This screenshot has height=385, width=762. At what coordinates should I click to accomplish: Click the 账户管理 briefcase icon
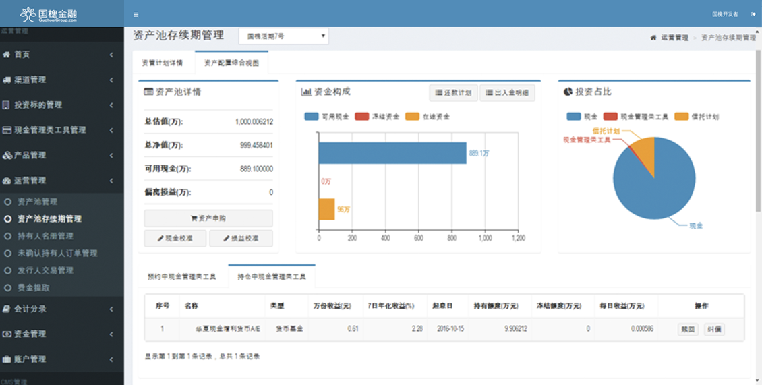pos(6,359)
